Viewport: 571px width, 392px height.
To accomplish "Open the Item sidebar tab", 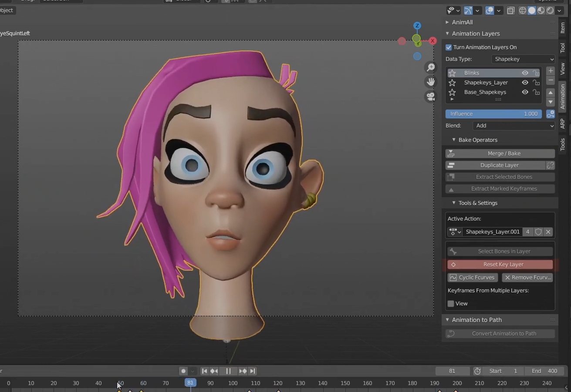I will (562, 28).
